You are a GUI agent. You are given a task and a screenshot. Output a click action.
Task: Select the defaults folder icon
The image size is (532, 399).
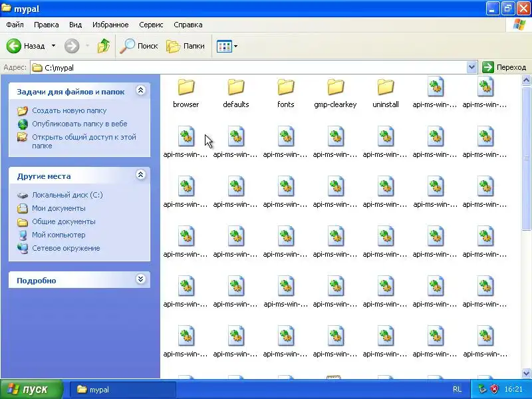click(x=236, y=87)
